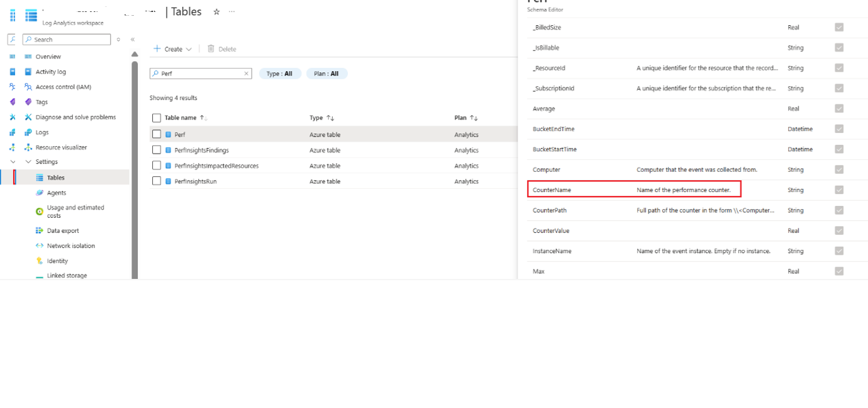This screenshot has width=868, height=408.
Task: Sort by the Plan column header
Action: pyautogui.click(x=466, y=118)
